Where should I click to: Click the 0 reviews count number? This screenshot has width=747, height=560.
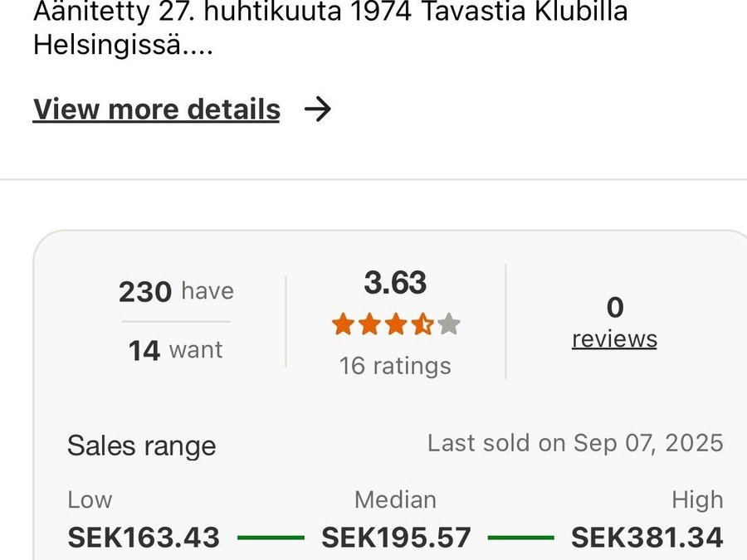[614, 308]
